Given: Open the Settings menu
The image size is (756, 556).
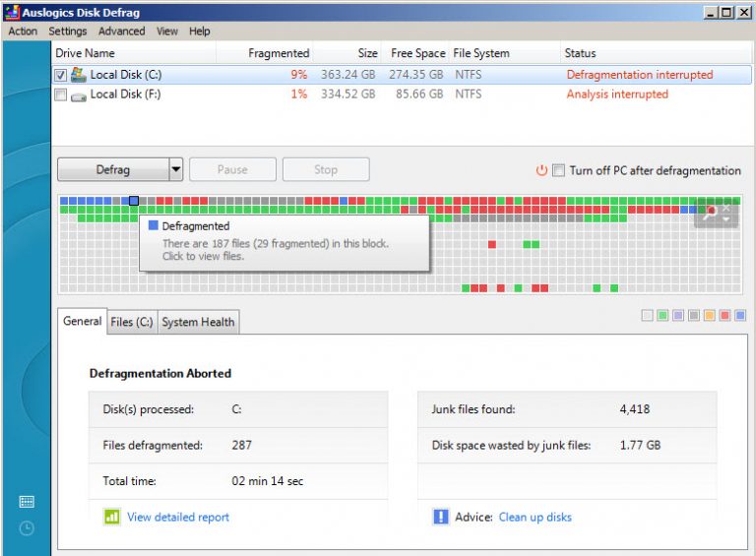Looking at the screenshot, I should coord(68,31).
